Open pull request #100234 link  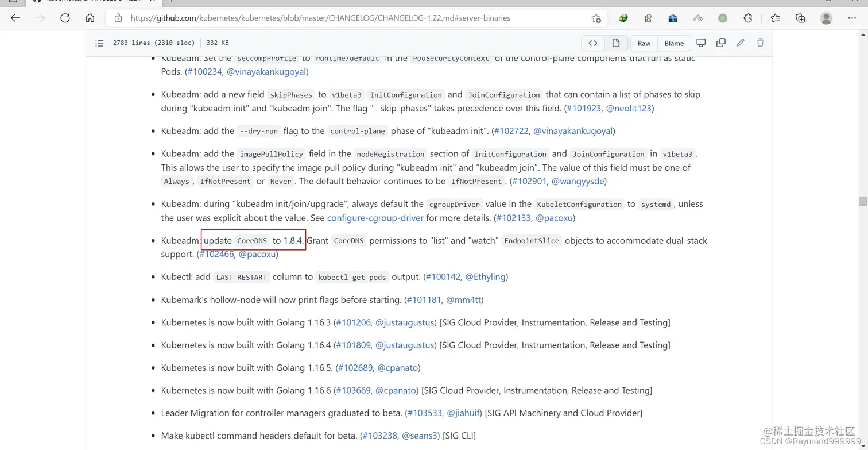tap(205, 72)
